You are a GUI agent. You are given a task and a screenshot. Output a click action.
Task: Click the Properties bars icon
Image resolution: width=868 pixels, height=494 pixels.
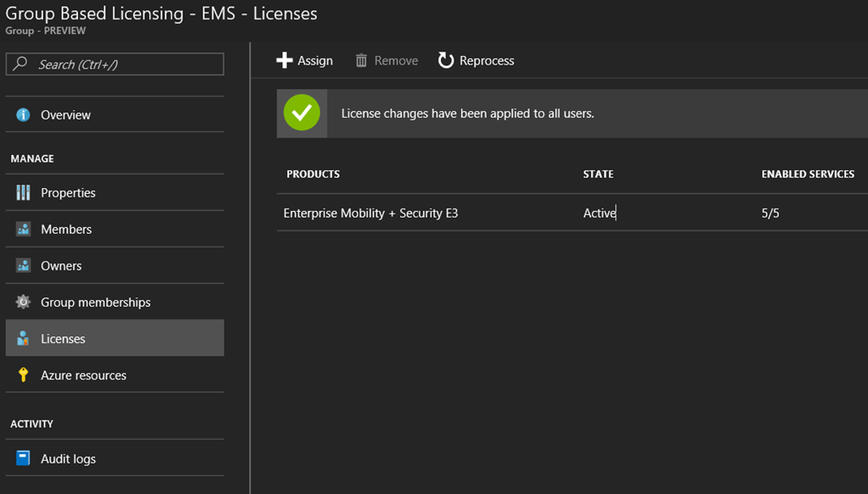pos(23,193)
